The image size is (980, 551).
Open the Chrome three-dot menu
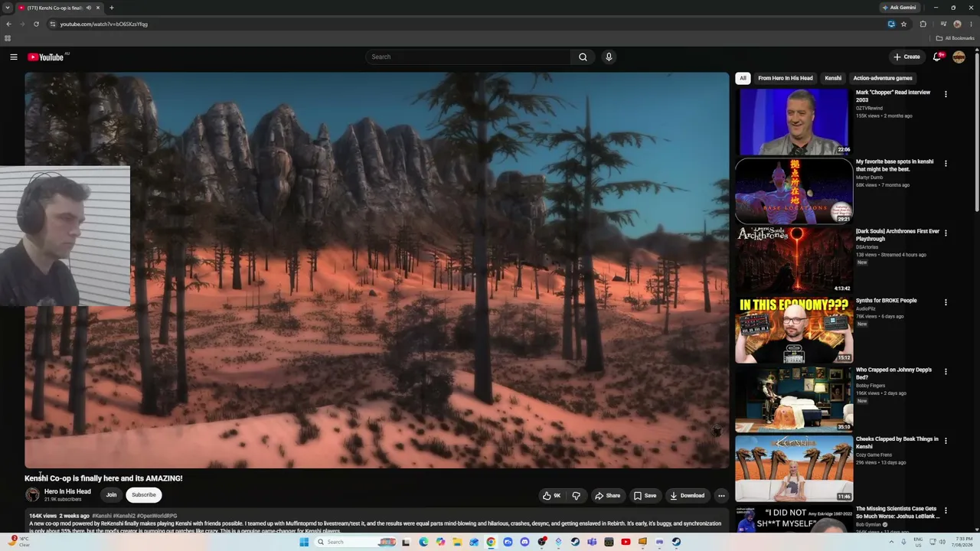pos(971,24)
